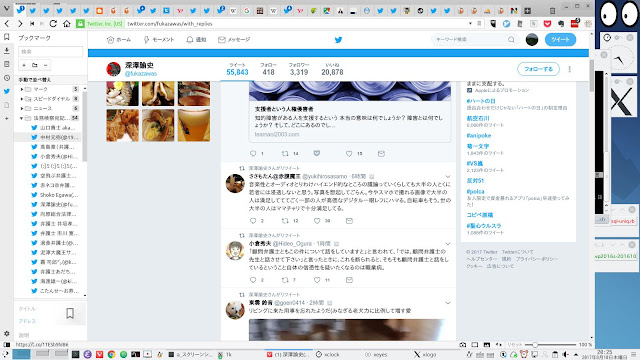Open the Vivaldi menu logo button
The image size is (640, 360).
(6, 8)
